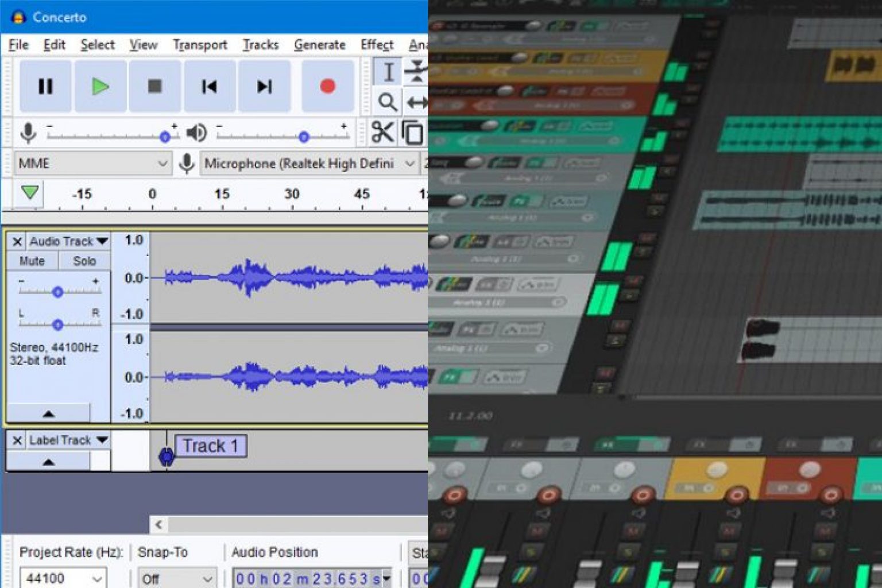
Task: Select the I-beam Selection tool
Action: point(388,72)
